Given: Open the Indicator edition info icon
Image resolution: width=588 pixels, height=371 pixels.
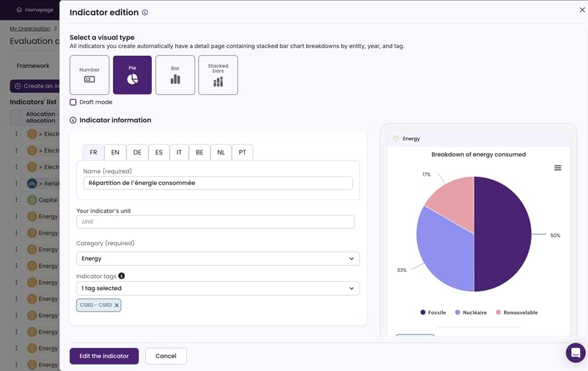Looking at the screenshot, I should click(145, 13).
